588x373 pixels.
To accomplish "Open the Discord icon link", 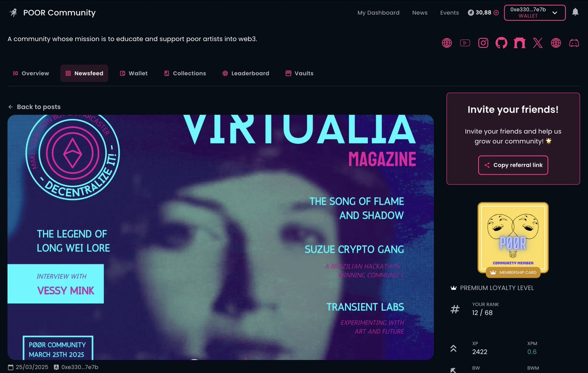I will (x=574, y=43).
